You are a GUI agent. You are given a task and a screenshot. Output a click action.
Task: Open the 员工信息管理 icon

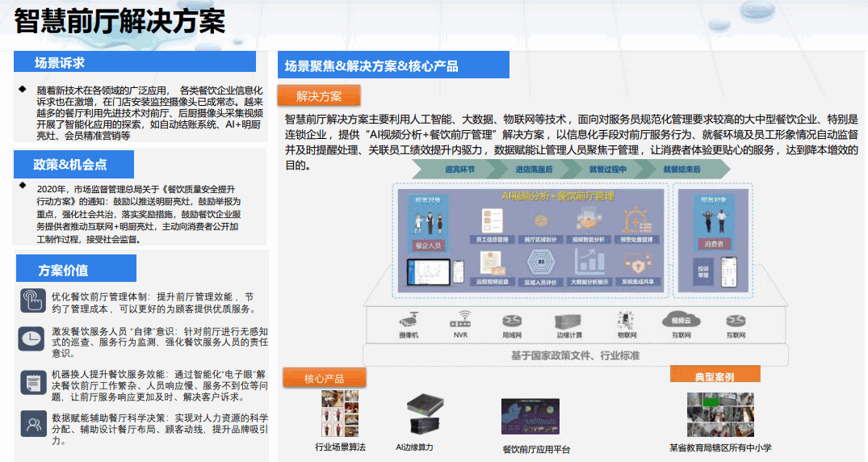point(492,220)
